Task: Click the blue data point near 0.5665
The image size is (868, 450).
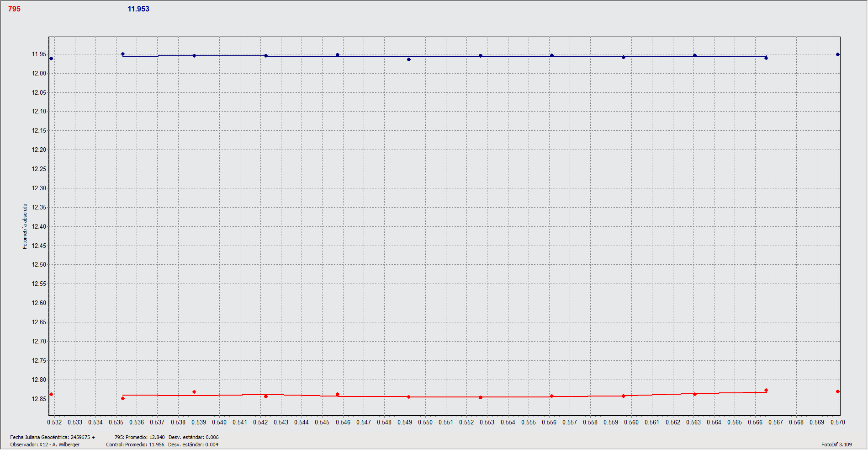Action: coord(766,58)
